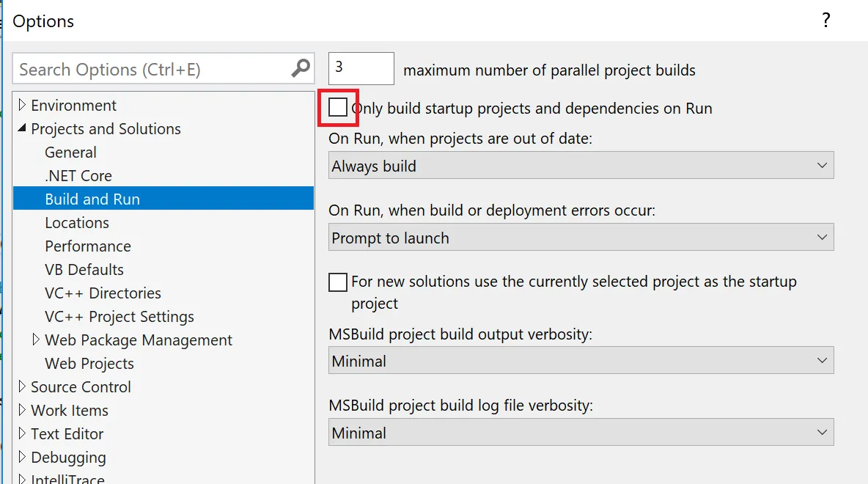The height and width of the screenshot is (484, 868).
Task: Collapse the Projects and Solutions node
Action: pos(22,129)
